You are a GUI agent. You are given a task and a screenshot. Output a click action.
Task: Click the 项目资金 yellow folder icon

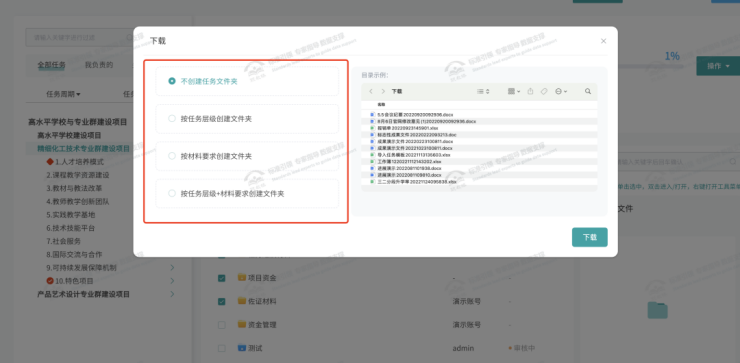pyautogui.click(x=242, y=278)
